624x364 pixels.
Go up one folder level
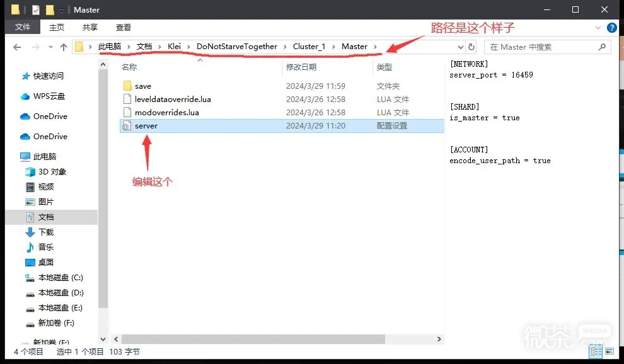(x=64, y=47)
